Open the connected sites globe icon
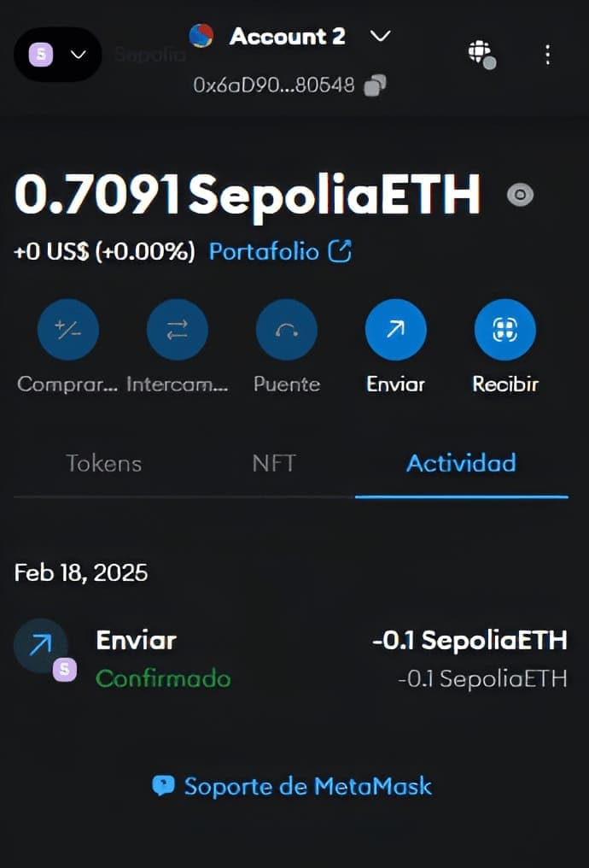 click(x=481, y=55)
